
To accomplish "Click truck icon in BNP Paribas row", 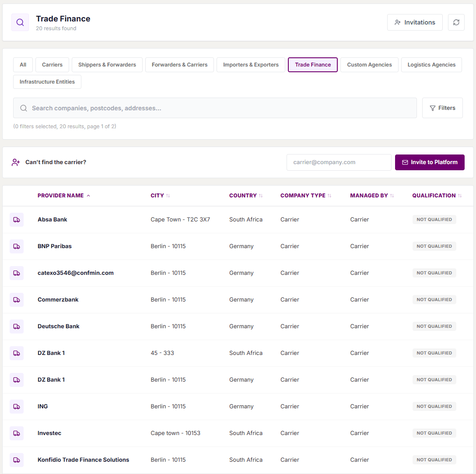I will coord(17,246).
